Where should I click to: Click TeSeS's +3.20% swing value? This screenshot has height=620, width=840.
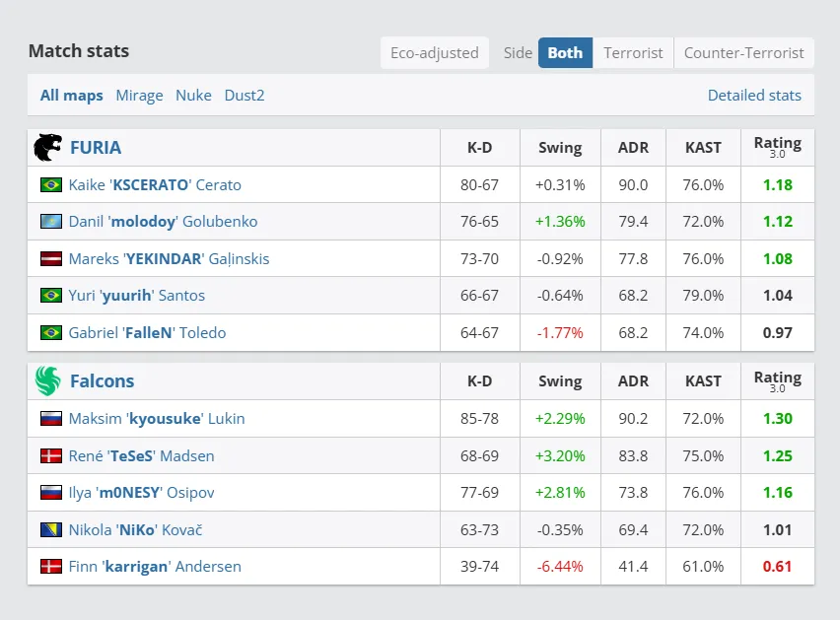(560, 455)
